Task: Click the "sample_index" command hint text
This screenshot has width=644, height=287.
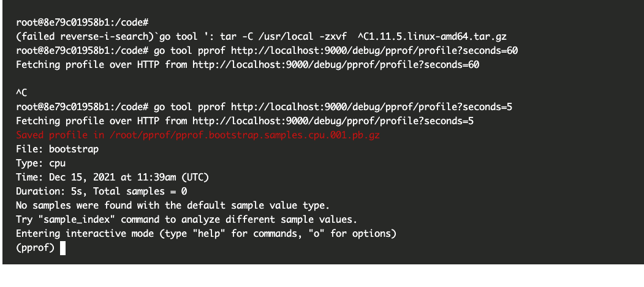Action: 77,220
